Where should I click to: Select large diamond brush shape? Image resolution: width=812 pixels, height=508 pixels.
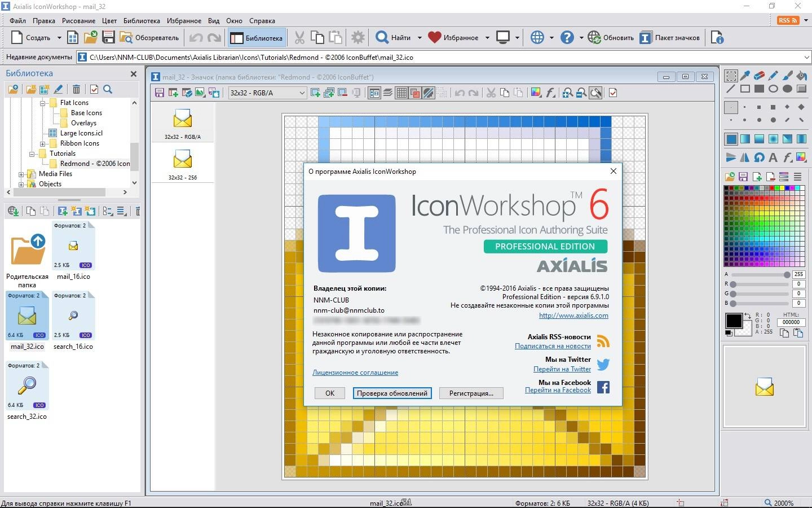(x=801, y=107)
